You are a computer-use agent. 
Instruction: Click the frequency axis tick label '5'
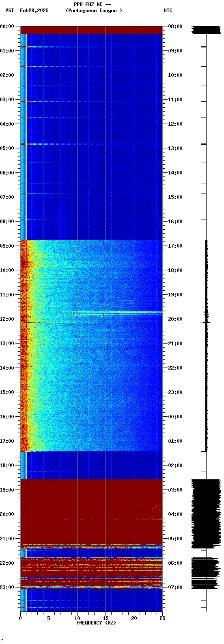point(49,618)
